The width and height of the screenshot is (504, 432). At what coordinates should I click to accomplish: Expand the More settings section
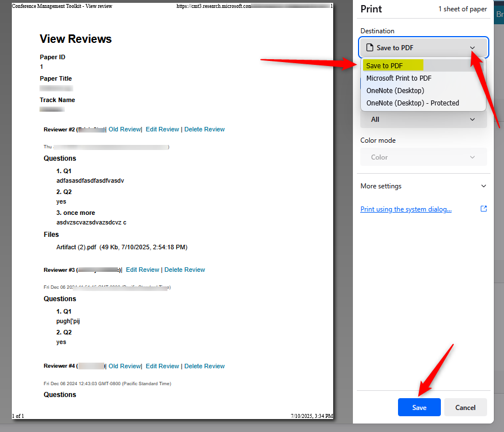pyautogui.click(x=483, y=186)
